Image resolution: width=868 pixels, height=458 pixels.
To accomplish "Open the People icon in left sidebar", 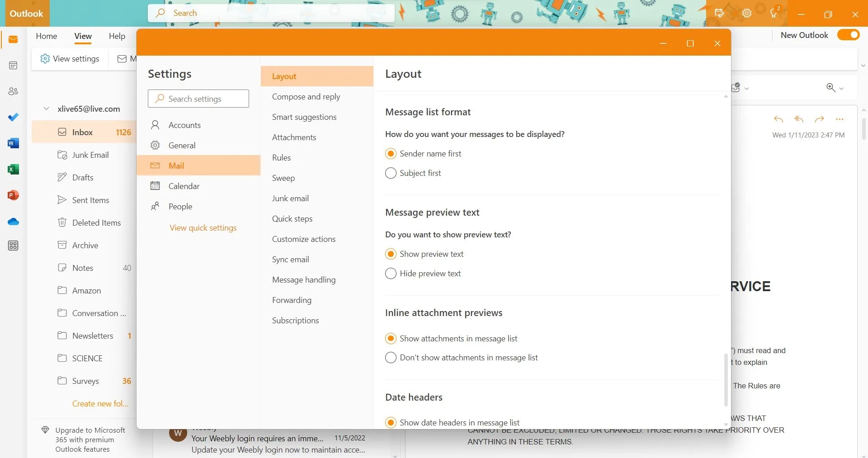I will tap(13, 91).
